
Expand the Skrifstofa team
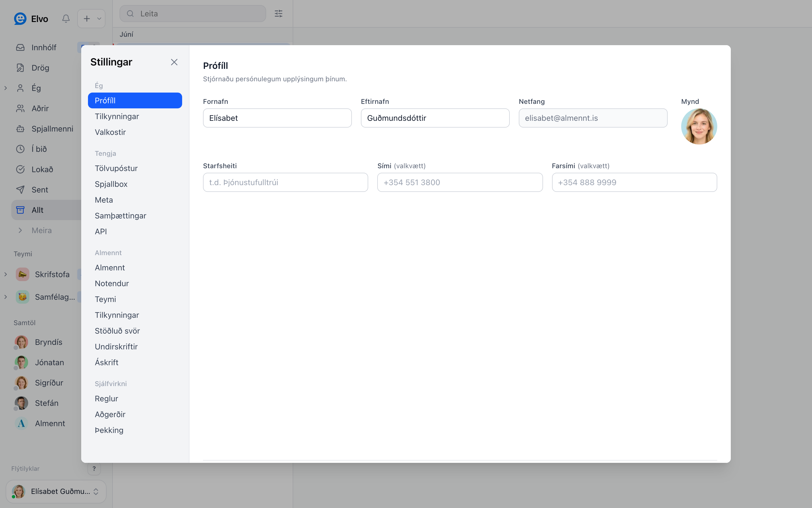(x=6, y=274)
